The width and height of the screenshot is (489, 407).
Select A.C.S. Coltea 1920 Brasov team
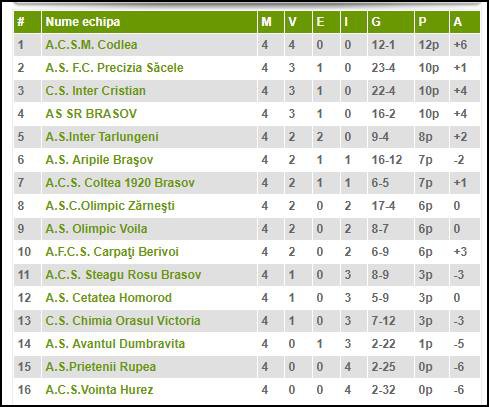point(120,183)
